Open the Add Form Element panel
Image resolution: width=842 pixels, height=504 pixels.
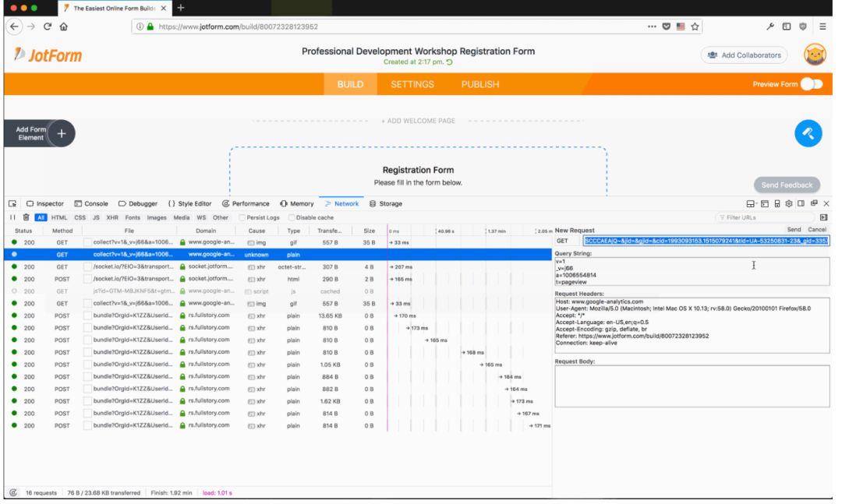point(62,133)
